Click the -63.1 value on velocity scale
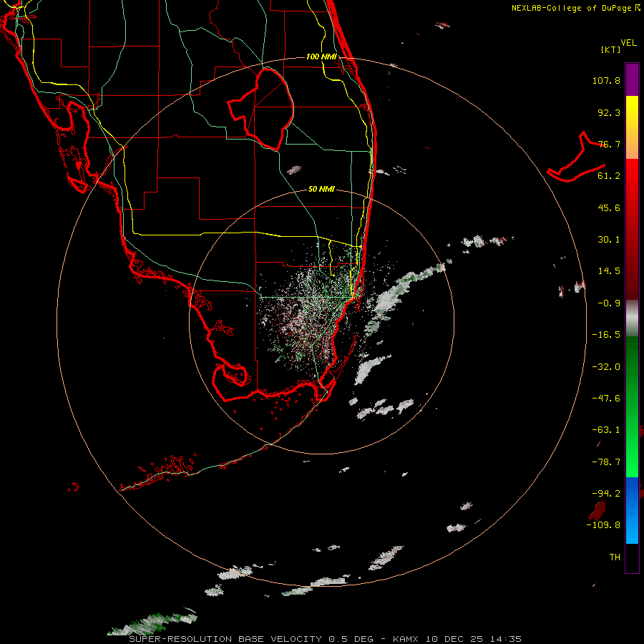 click(606, 430)
